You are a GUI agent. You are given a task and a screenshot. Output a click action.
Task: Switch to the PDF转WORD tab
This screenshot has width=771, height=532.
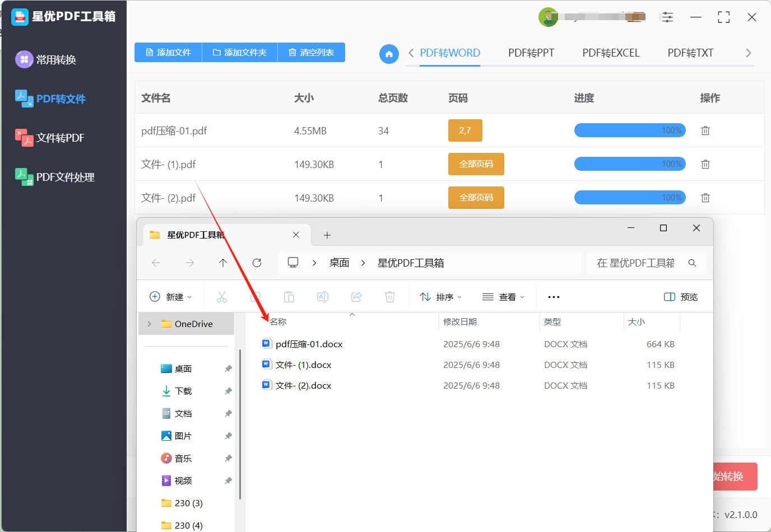(450, 53)
